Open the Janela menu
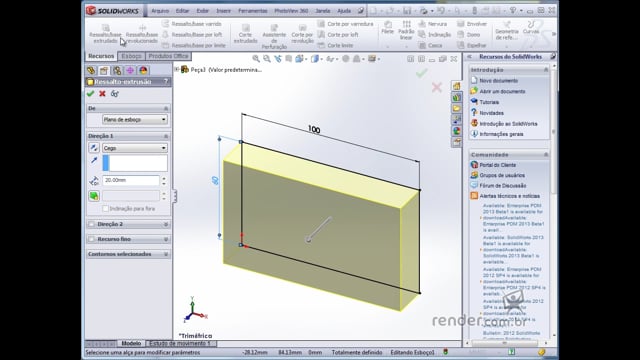Image resolution: width=640 pixels, height=360 pixels. [x=322, y=11]
